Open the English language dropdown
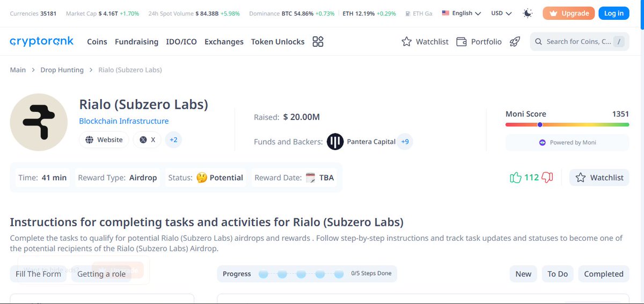Viewport: 644px width, 304px height. [462, 13]
